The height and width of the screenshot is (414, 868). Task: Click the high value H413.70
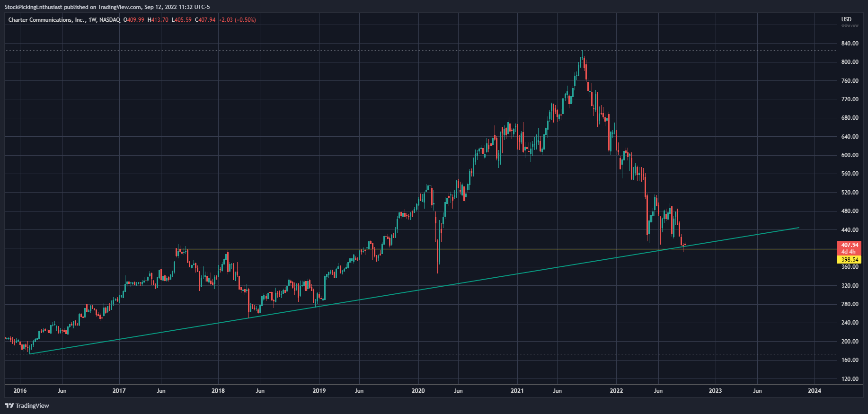[158, 20]
